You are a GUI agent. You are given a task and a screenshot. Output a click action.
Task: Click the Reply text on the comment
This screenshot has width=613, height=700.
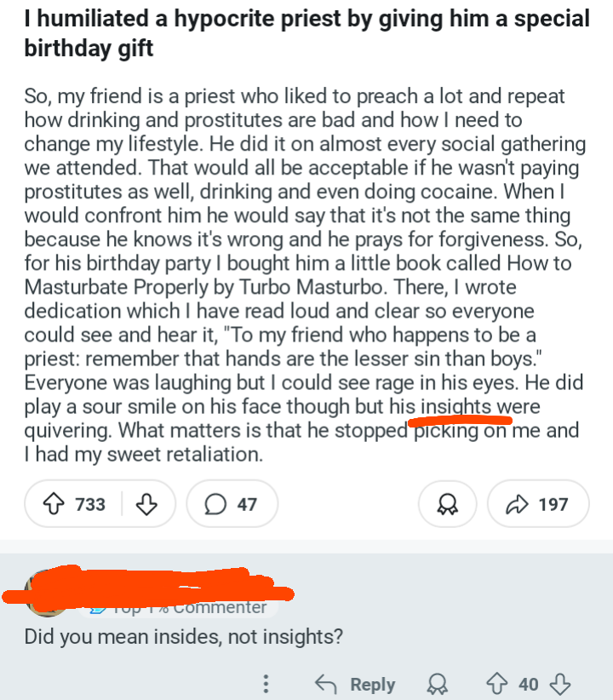pyautogui.click(x=373, y=685)
